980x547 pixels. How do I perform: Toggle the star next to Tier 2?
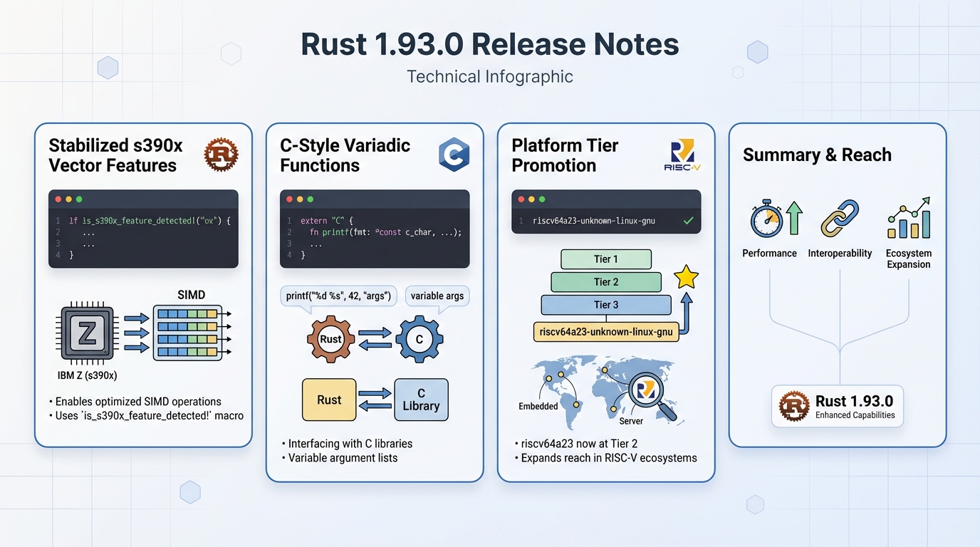pos(687,278)
